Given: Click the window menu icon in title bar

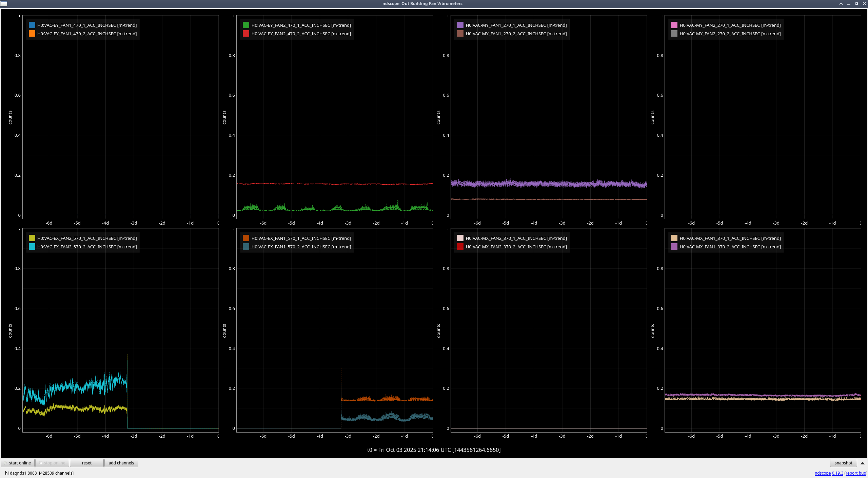Looking at the screenshot, I should [x=4, y=3].
